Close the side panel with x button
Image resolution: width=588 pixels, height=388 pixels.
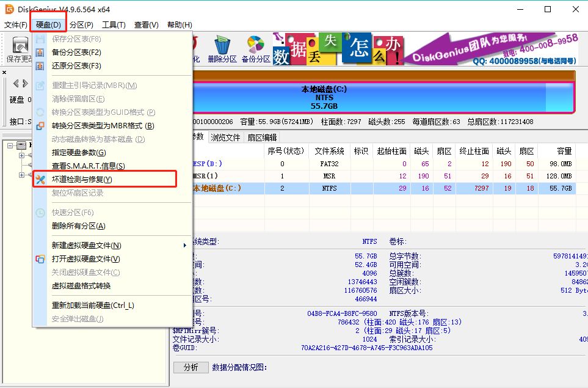click(x=4, y=72)
